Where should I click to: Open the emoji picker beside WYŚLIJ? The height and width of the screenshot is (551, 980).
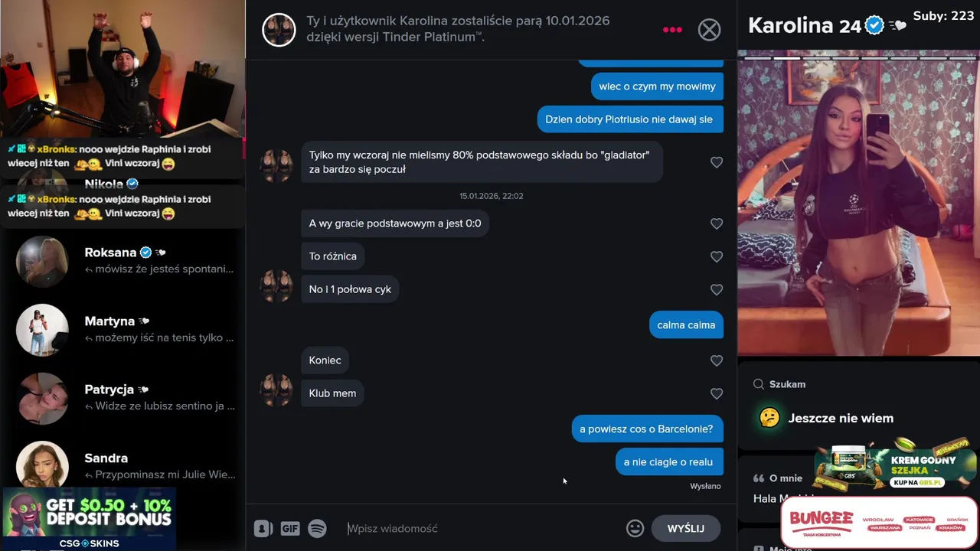tap(635, 528)
